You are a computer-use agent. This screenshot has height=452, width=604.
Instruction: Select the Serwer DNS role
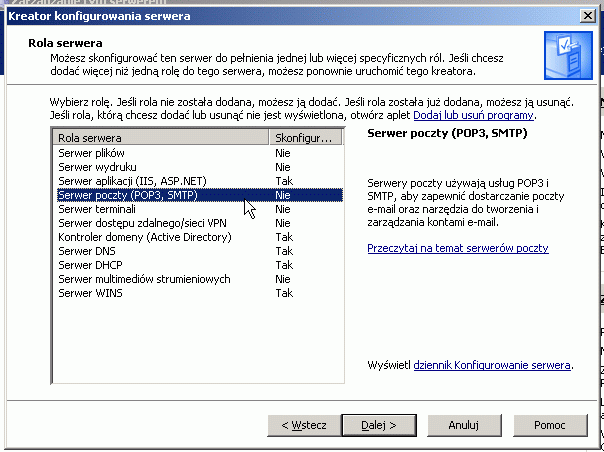coord(198,251)
